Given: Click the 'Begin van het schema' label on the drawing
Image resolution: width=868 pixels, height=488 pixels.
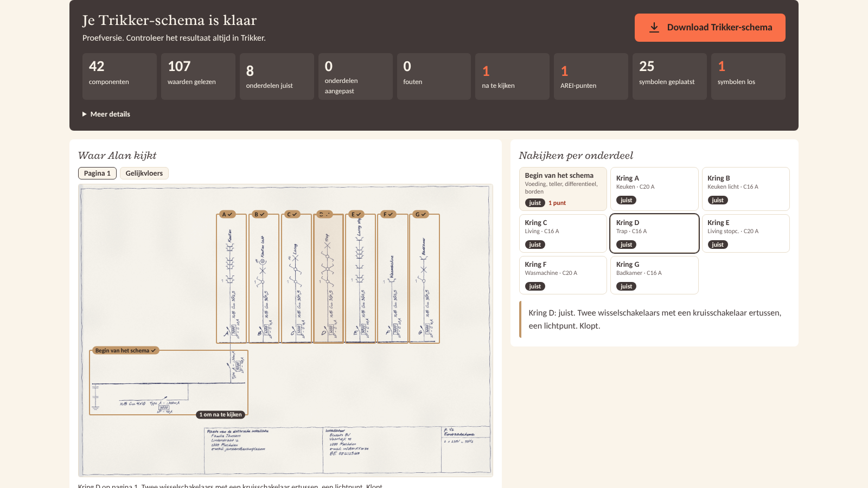Looking at the screenshot, I should click(x=125, y=350).
